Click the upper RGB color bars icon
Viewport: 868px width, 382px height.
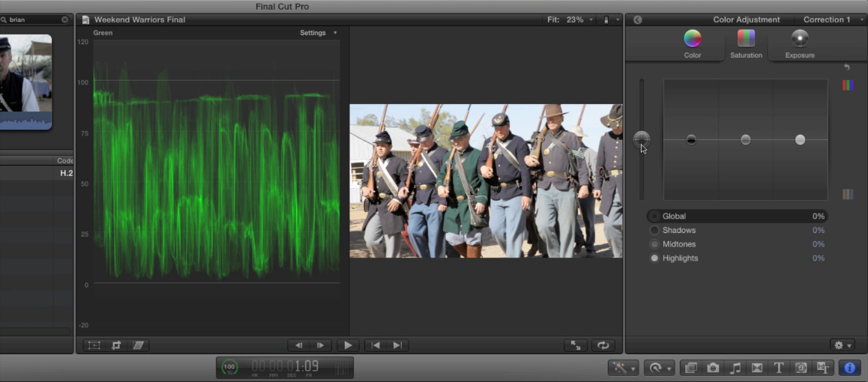(x=848, y=85)
